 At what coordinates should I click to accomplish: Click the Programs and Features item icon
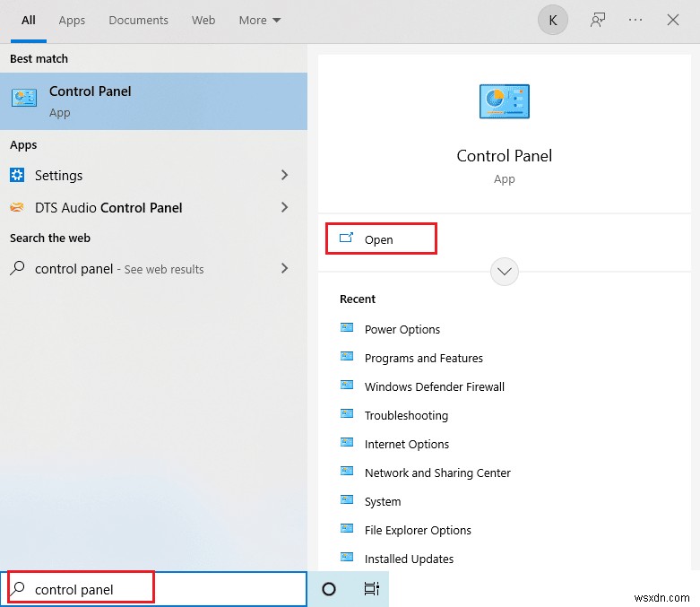click(x=347, y=357)
